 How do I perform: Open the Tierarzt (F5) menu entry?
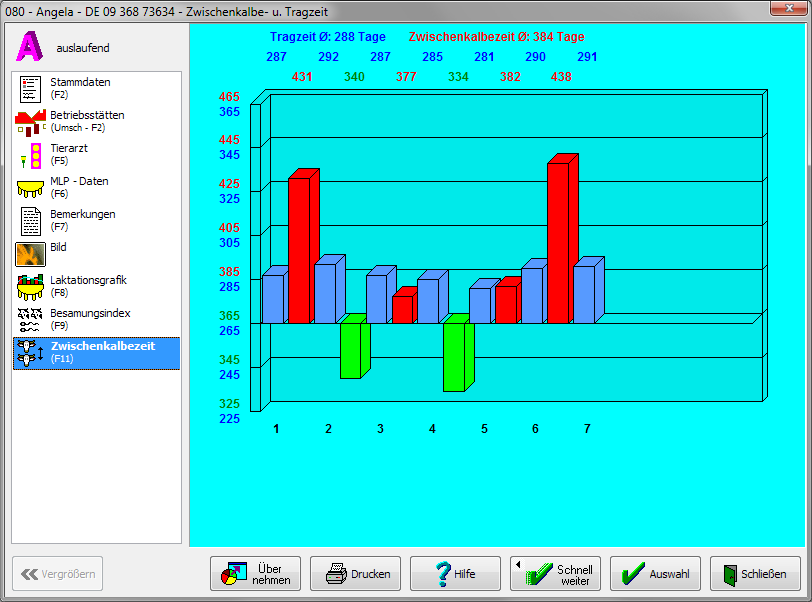click(x=96, y=154)
